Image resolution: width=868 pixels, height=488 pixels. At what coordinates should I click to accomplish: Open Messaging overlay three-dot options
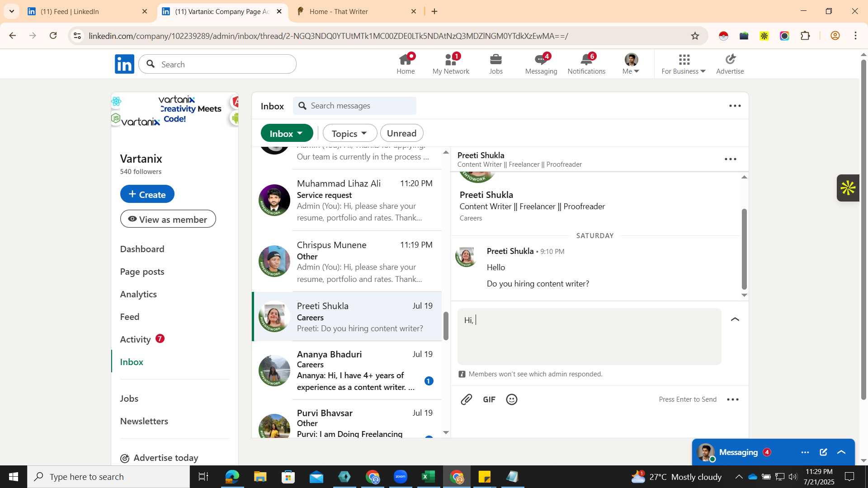pos(805,452)
